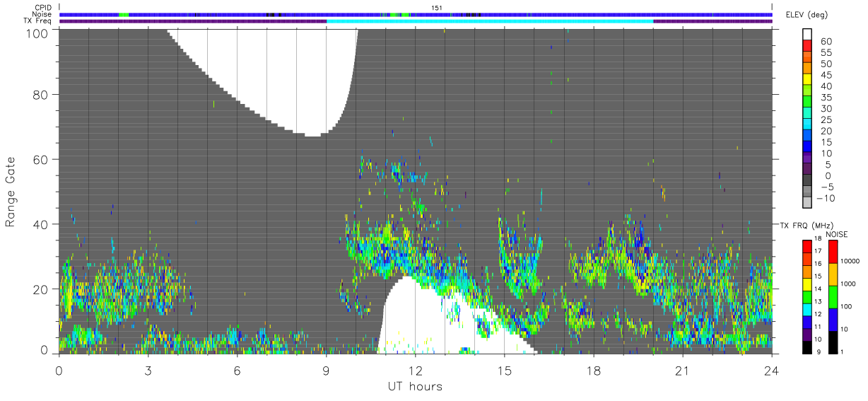Select the black swatch in NOISE colorbar
This screenshot has height=401, width=868.
833,342
